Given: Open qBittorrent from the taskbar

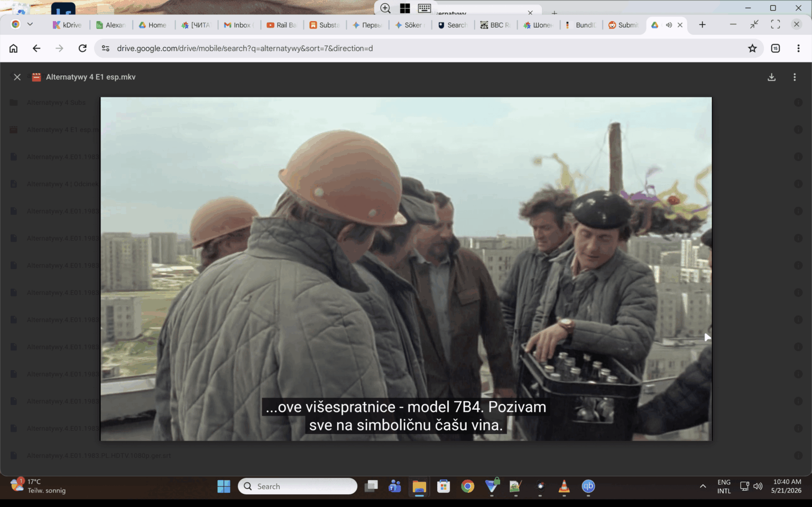Looking at the screenshot, I should pos(588,486).
